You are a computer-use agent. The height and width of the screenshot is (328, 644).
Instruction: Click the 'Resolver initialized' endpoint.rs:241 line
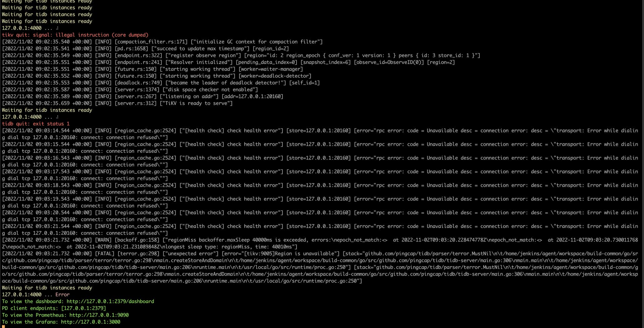point(228,62)
